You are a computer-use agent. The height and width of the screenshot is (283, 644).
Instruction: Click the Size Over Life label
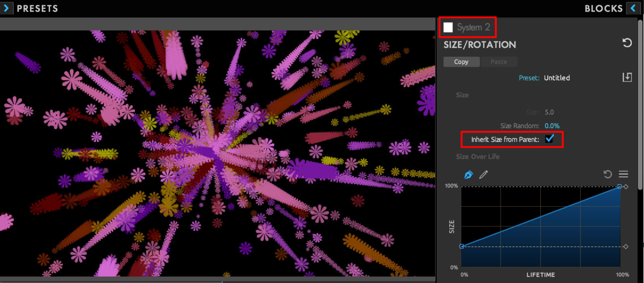tap(478, 157)
